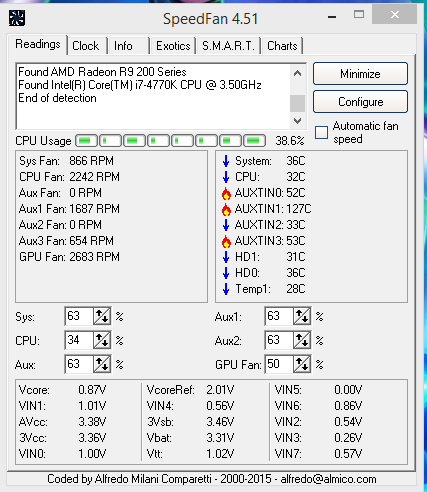Close the SpeedFan window

tap(395, 14)
